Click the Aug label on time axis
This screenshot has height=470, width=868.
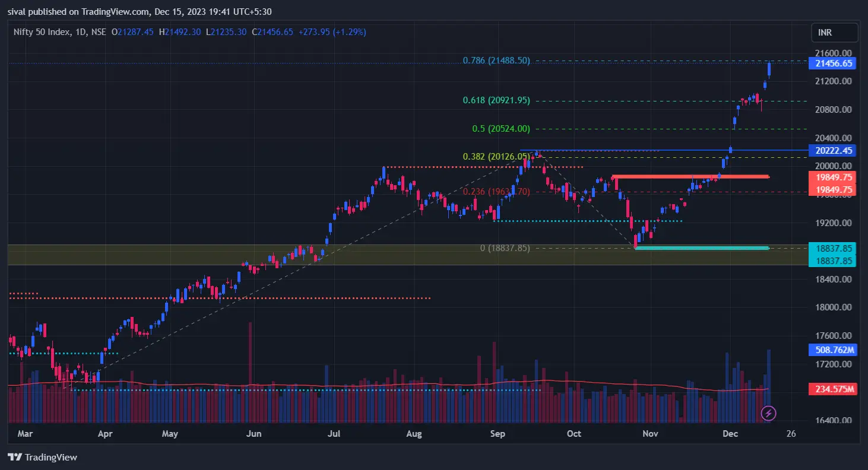[x=414, y=434]
